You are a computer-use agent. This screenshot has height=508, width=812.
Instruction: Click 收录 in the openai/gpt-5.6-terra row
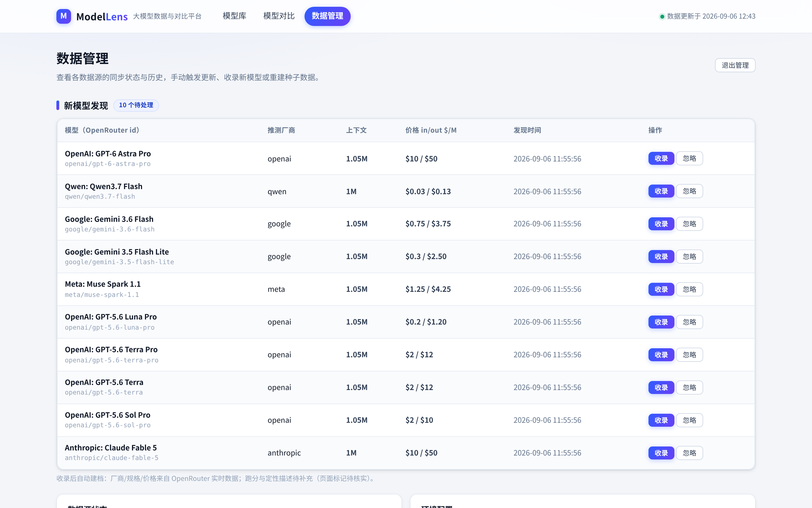661,388
